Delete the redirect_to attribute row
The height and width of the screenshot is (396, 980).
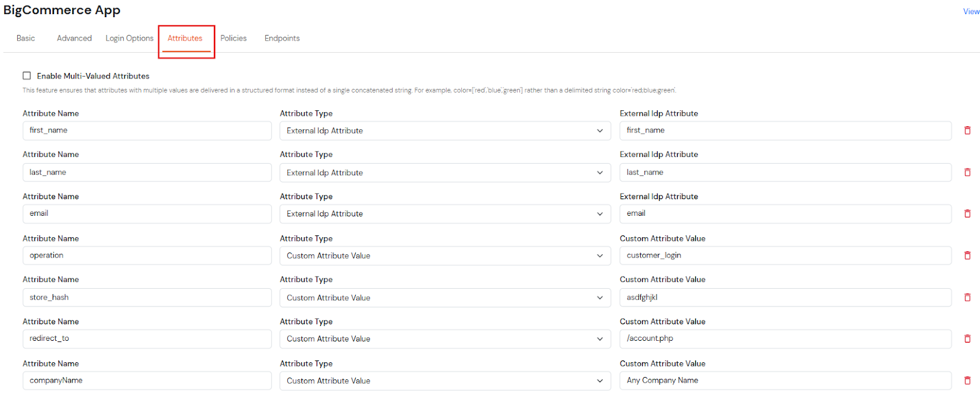click(967, 339)
